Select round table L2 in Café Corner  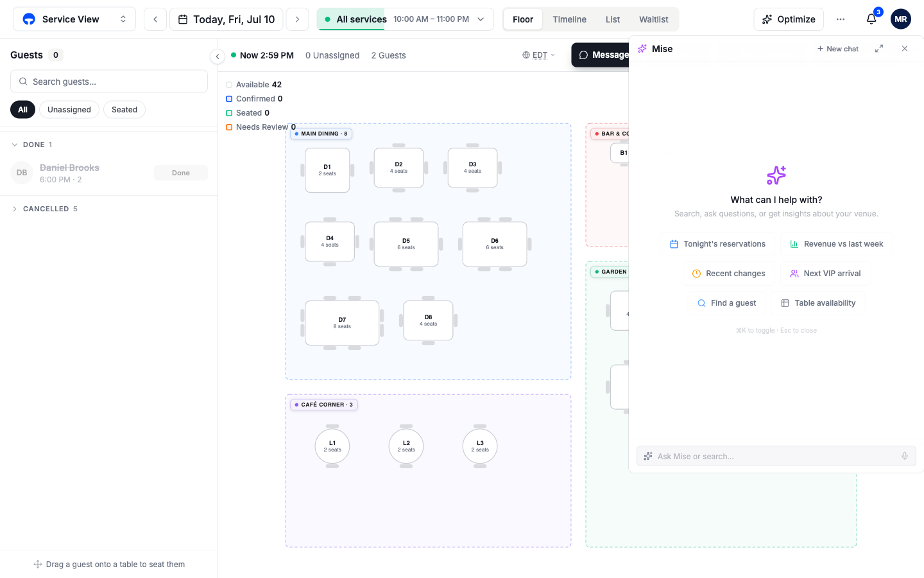[406, 446]
